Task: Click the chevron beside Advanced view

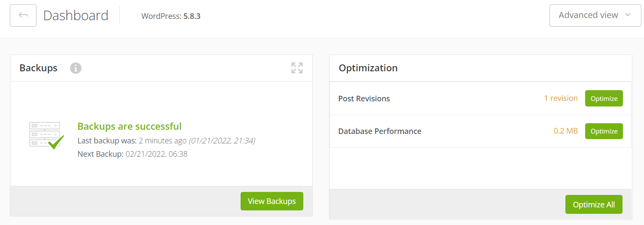Action: pos(628,15)
